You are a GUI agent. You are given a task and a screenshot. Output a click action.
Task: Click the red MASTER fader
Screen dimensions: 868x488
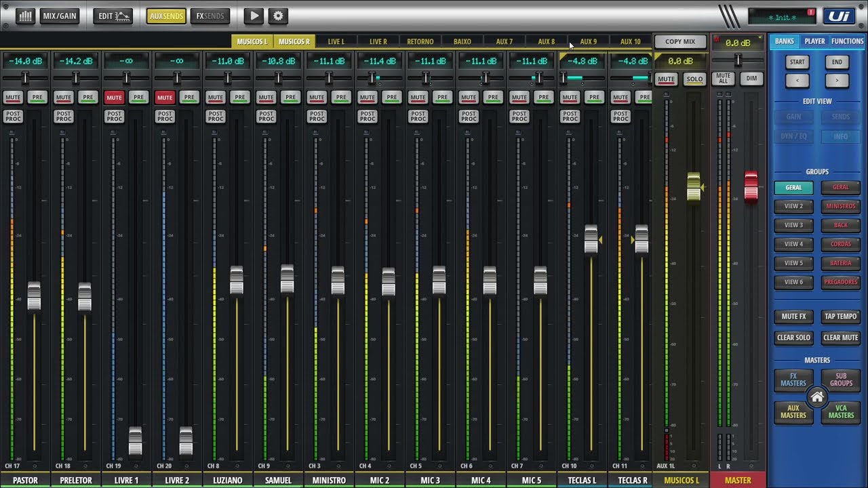(x=751, y=186)
